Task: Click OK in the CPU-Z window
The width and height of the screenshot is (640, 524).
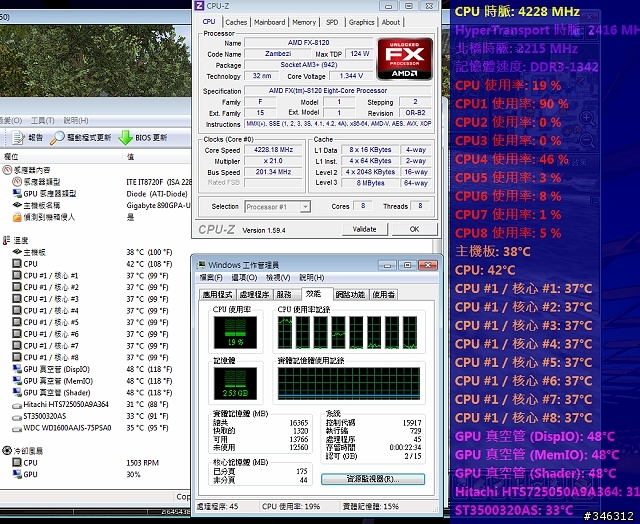Action: [x=414, y=229]
